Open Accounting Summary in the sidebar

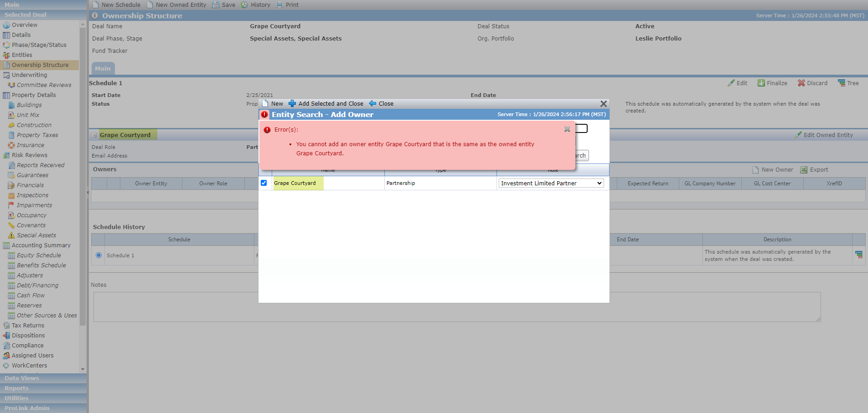pos(41,245)
